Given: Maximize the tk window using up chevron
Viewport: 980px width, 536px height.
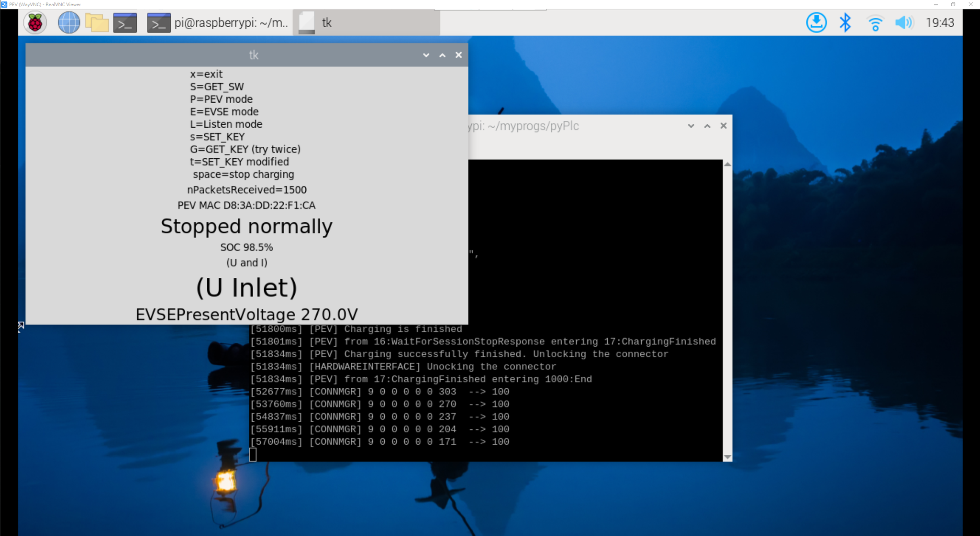Looking at the screenshot, I should pos(442,55).
